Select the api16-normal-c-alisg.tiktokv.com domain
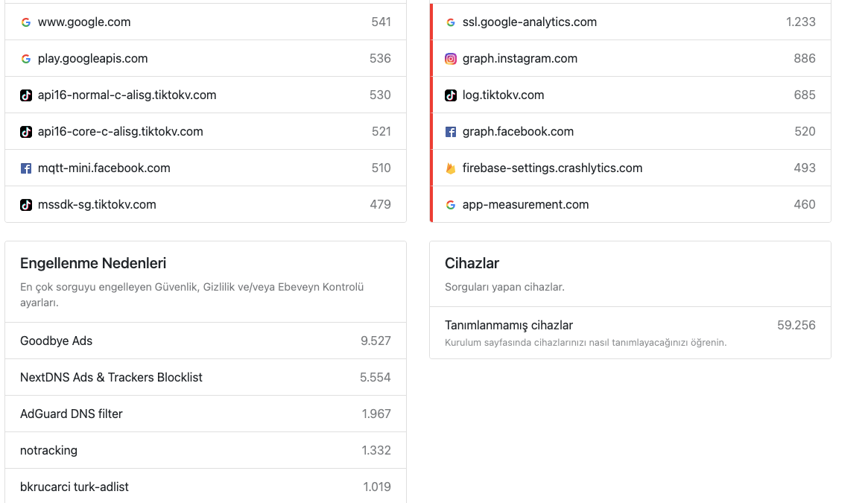 (127, 95)
